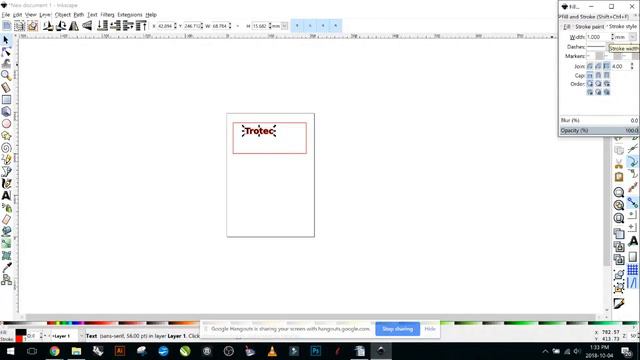Select the Selector arrow tool
640x360 pixels.
(6, 40)
